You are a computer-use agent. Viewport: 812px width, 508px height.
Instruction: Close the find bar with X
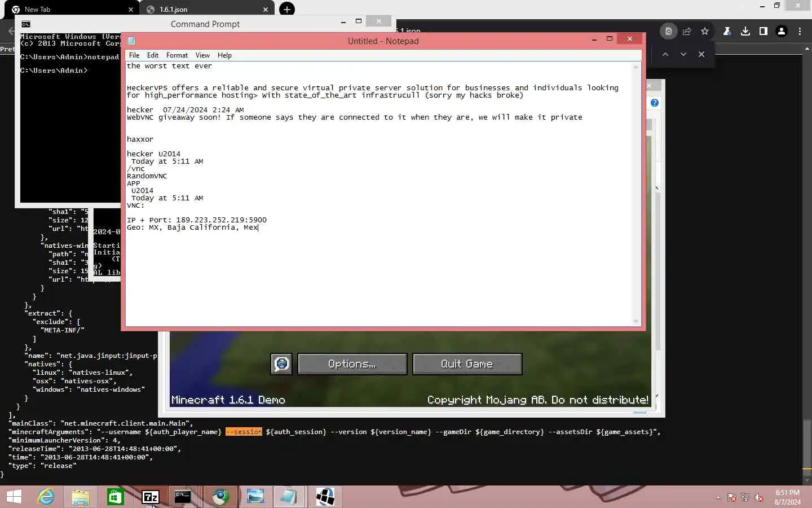click(701, 54)
